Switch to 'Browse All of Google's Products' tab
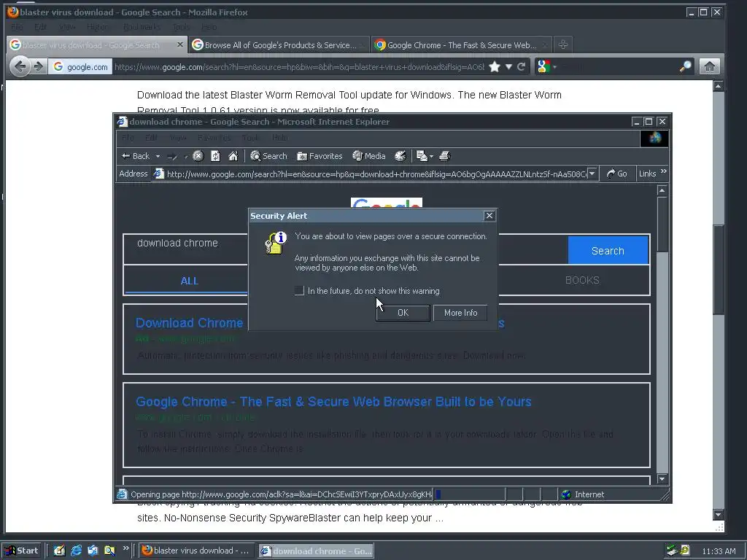The width and height of the screenshot is (747, 560). click(279, 45)
